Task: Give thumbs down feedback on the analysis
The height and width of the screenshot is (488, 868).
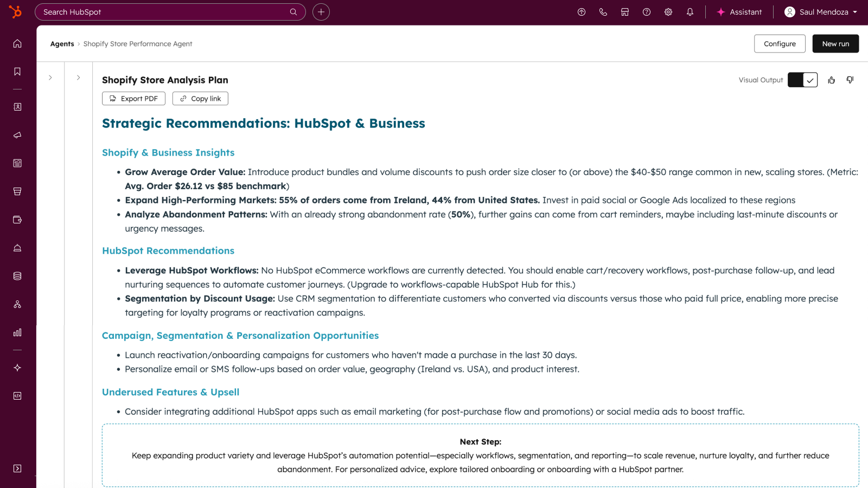Action: click(x=850, y=80)
